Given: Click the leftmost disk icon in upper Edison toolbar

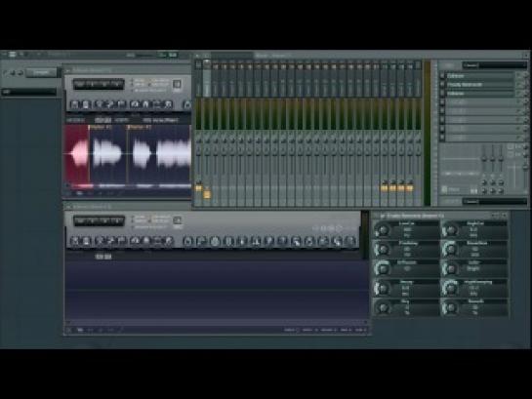Looking at the screenshot, I should click(x=74, y=104).
